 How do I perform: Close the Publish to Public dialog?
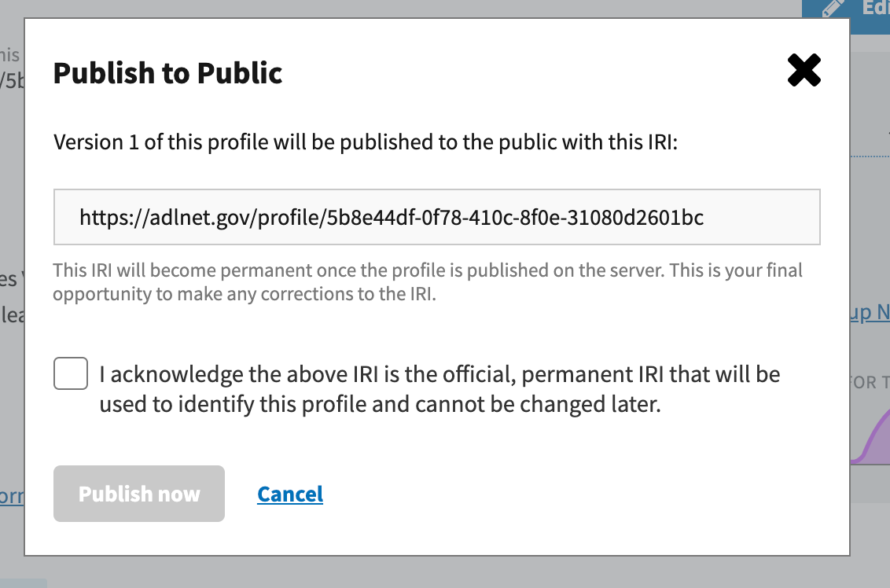click(x=804, y=72)
